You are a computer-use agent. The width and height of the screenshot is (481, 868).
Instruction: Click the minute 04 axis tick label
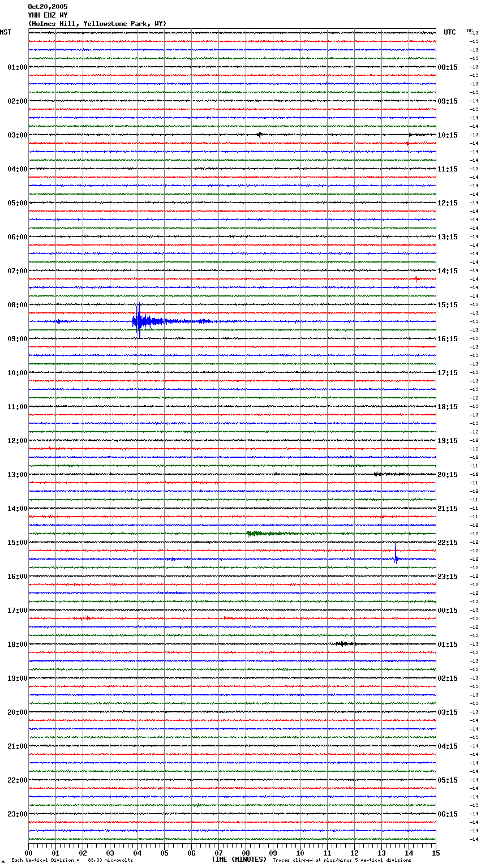click(138, 853)
